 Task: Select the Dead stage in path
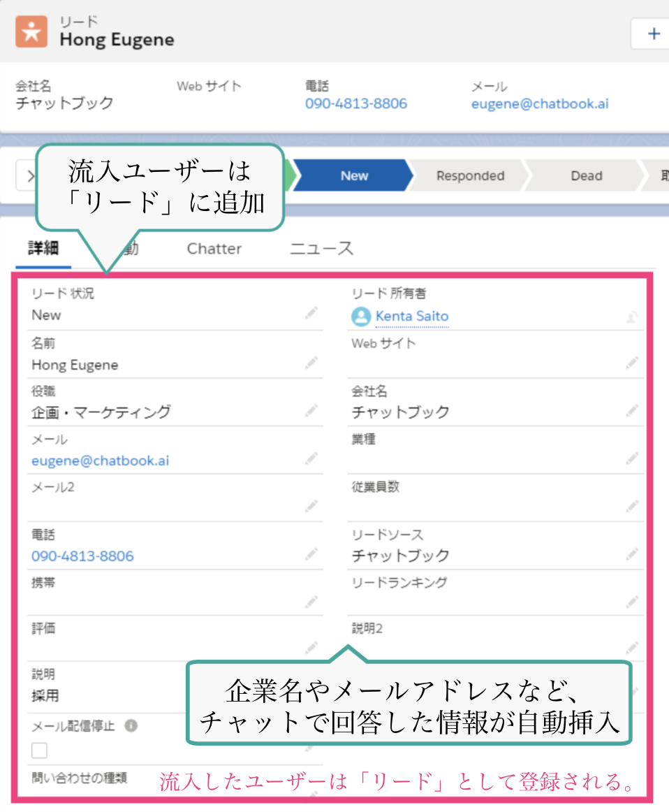click(x=586, y=175)
